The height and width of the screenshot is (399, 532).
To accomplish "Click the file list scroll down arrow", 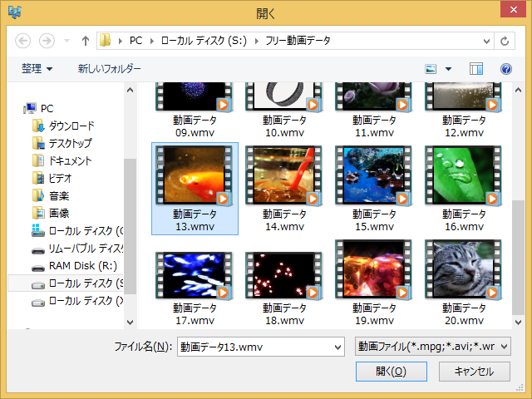I will (518, 322).
